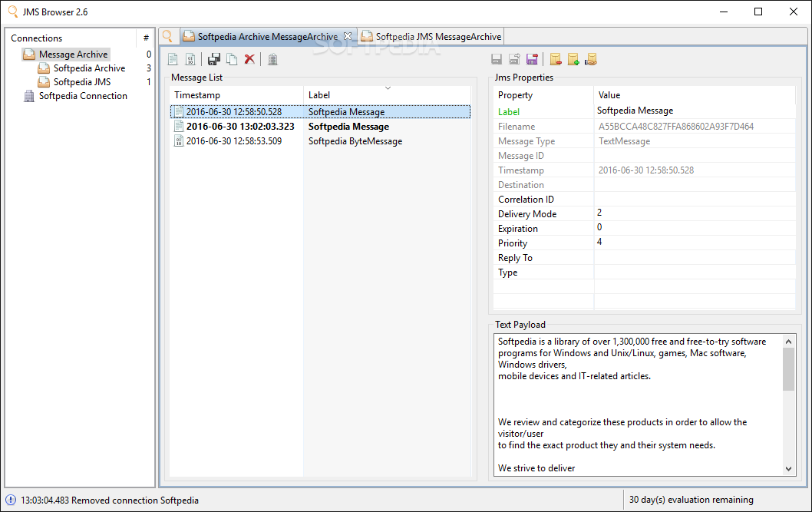This screenshot has width=812, height=512.
Task: Click the green Label property name
Action: tap(509, 112)
